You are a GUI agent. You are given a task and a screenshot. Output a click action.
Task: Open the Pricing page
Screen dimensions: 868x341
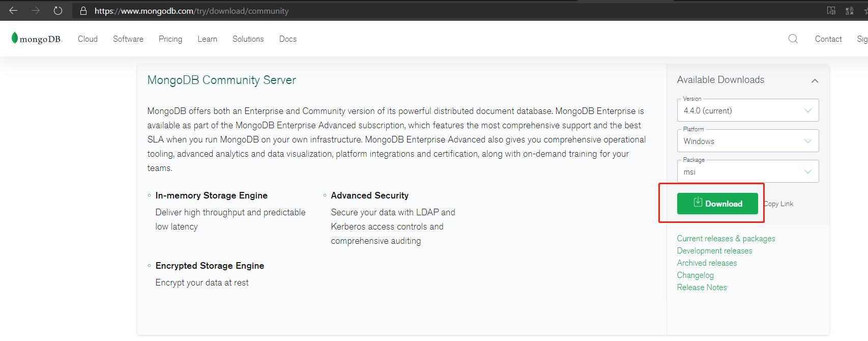(170, 39)
